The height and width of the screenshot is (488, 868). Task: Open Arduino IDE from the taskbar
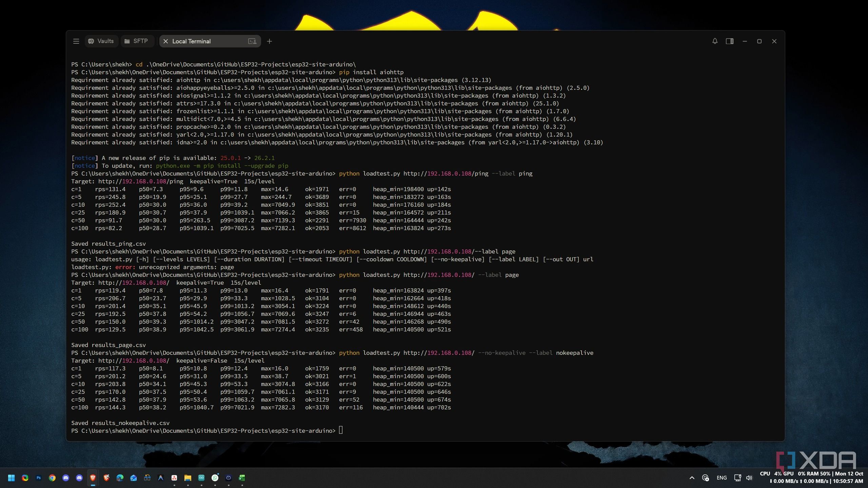(x=201, y=478)
